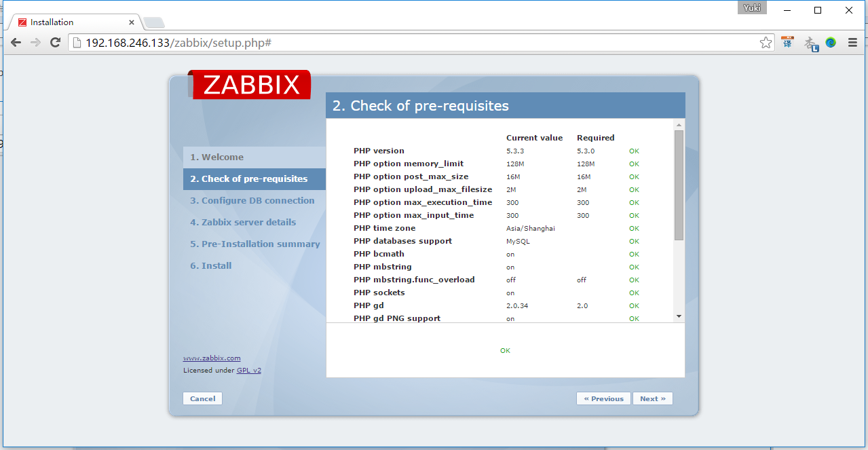The image size is (868, 450).
Task: Select step 5. Pre-Installation summary
Action: tap(254, 244)
